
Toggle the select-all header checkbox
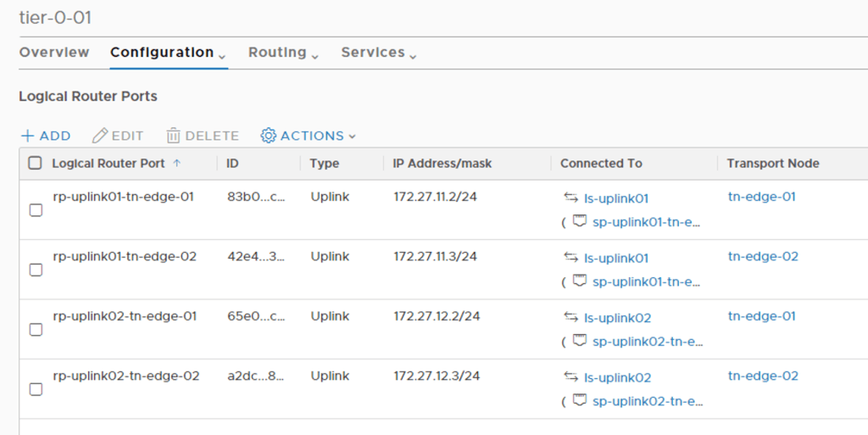(35, 163)
